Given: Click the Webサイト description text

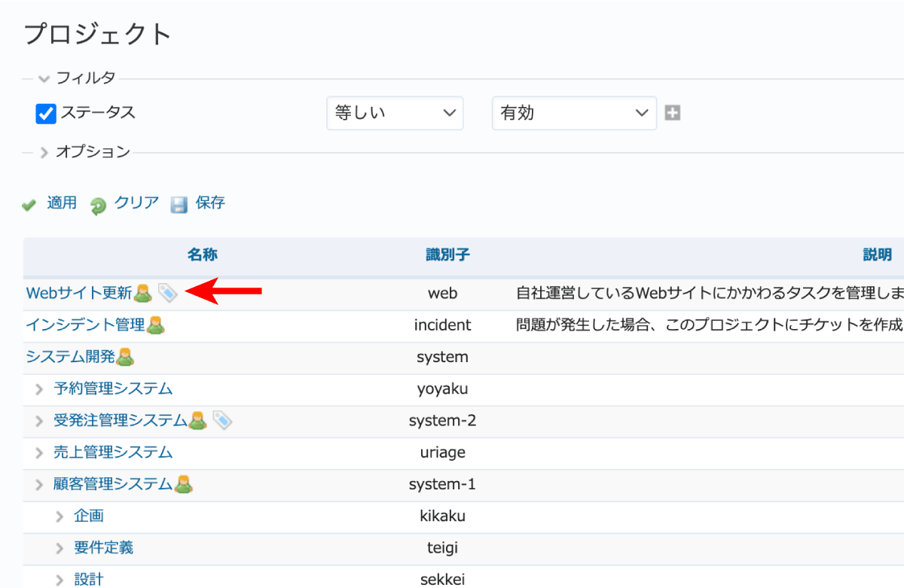Looking at the screenshot, I should (710, 293).
